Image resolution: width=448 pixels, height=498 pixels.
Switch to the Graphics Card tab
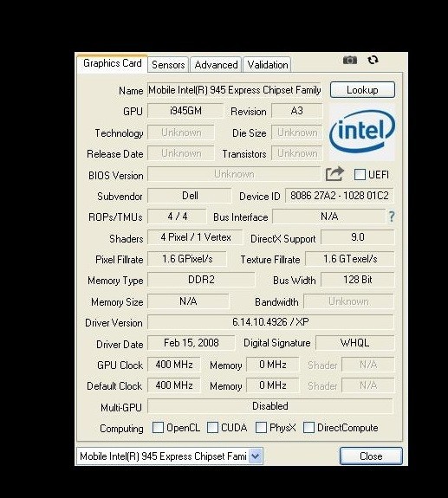112,63
